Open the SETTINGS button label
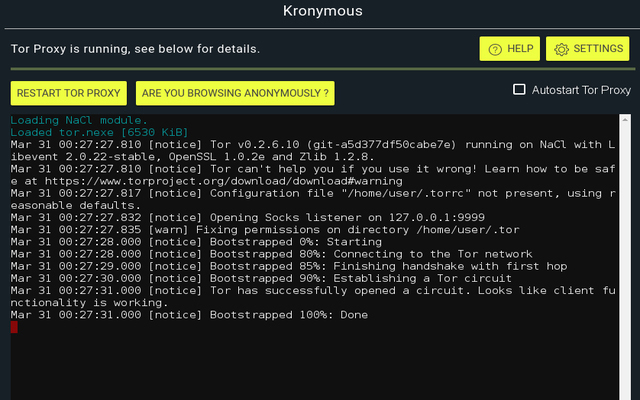This screenshot has width=640, height=400. coord(598,49)
